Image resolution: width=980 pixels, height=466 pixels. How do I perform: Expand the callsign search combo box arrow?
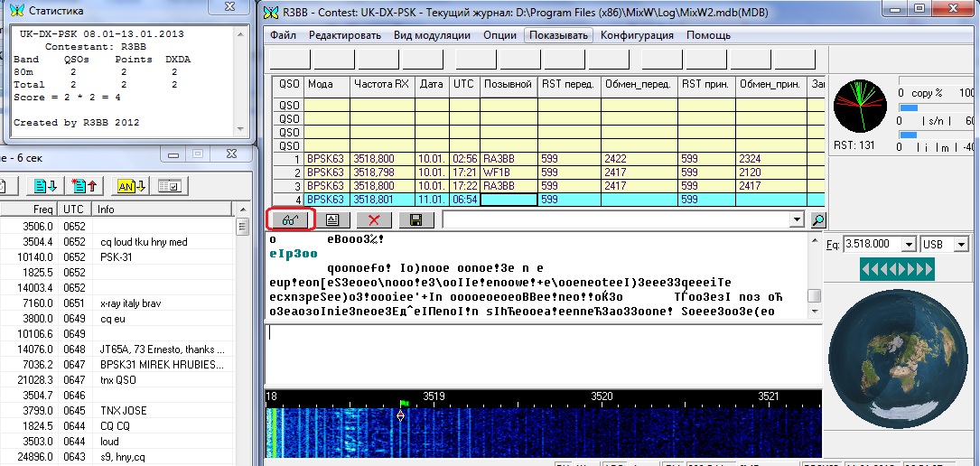click(x=796, y=219)
